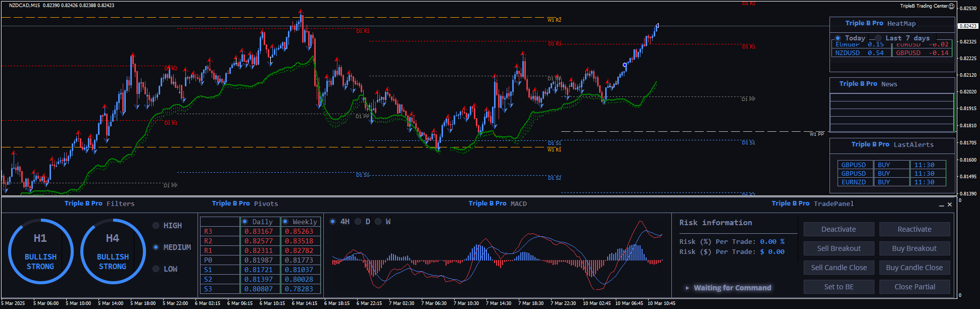Select the LOW filter radio button
Viewport: 980px width, 309px height.
pos(156,269)
